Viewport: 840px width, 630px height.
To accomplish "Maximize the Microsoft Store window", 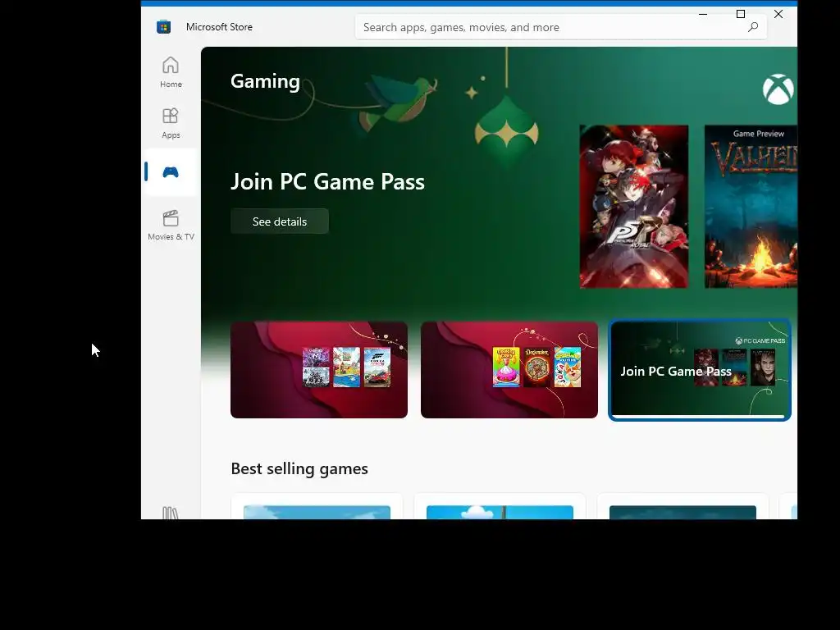I will pyautogui.click(x=741, y=15).
